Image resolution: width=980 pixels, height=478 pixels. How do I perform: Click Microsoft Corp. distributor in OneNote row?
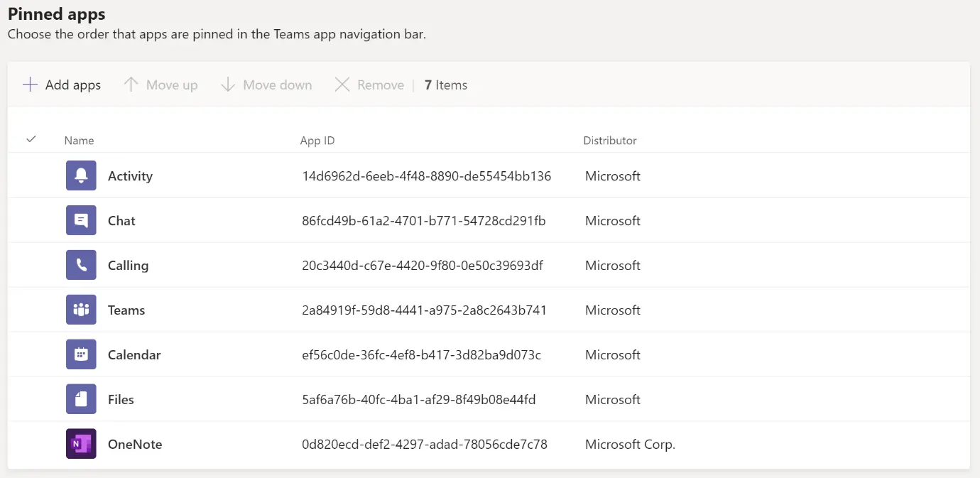click(631, 445)
